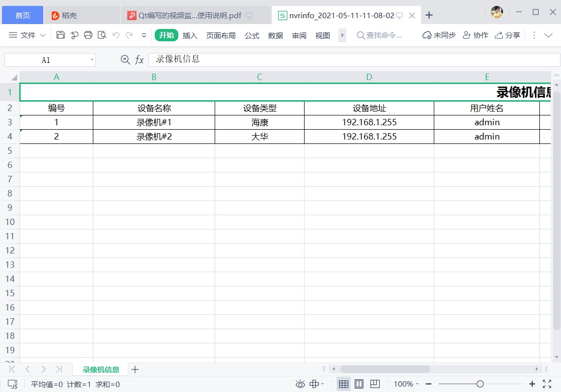Viewport: 561px width, 392px height.
Task: Click the zoom slider handle
Action: (480, 384)
